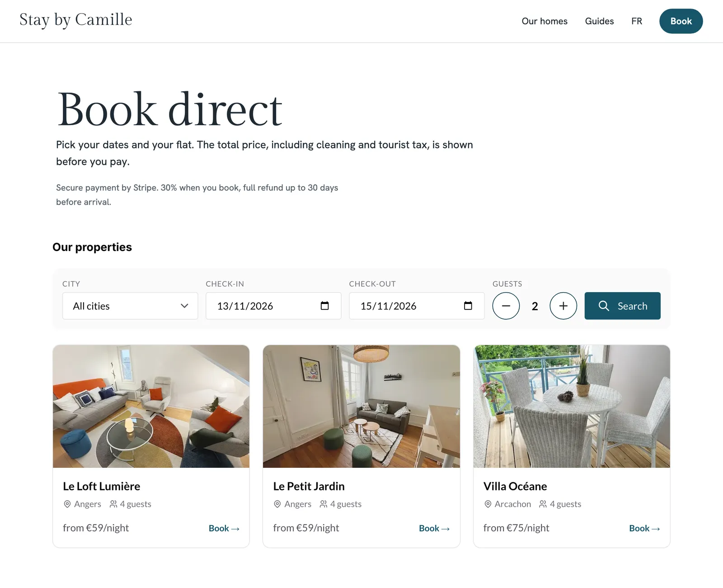Click location pin icon on Villa Océane
This screenshot has width=723, height=588.
pos(488,504)
